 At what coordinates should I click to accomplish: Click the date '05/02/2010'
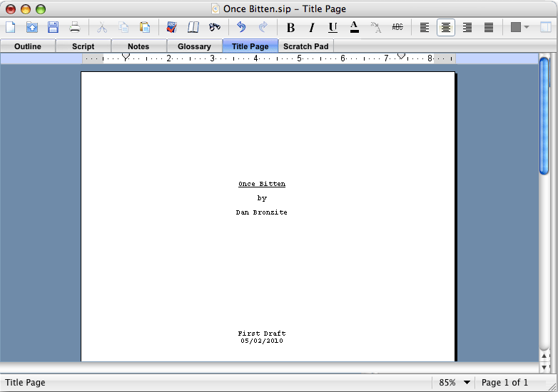click(262, 341)
